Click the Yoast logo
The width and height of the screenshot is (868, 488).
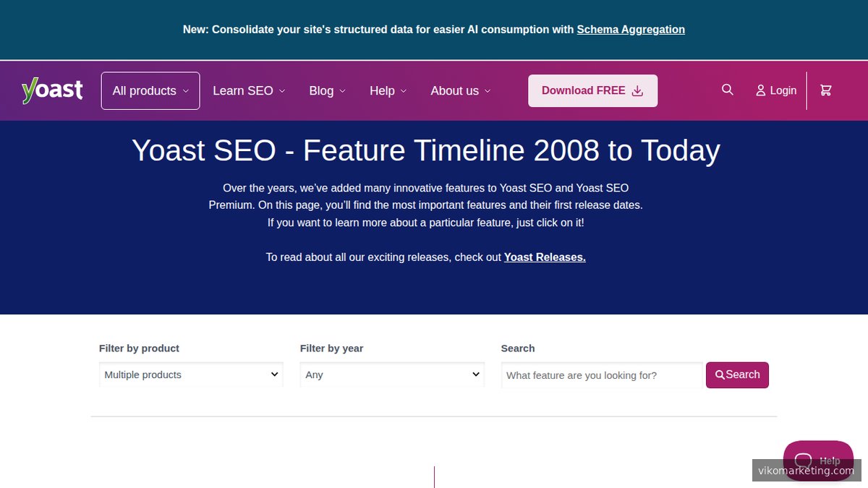tap(51, 90)
